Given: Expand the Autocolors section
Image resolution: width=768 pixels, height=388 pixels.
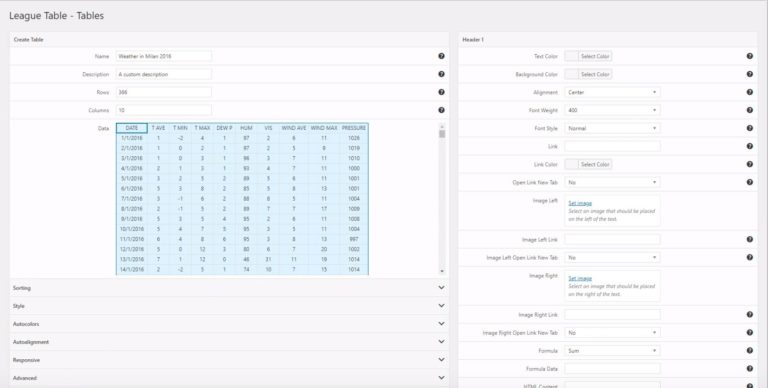Looking at the screenshot, I should 229,324.
